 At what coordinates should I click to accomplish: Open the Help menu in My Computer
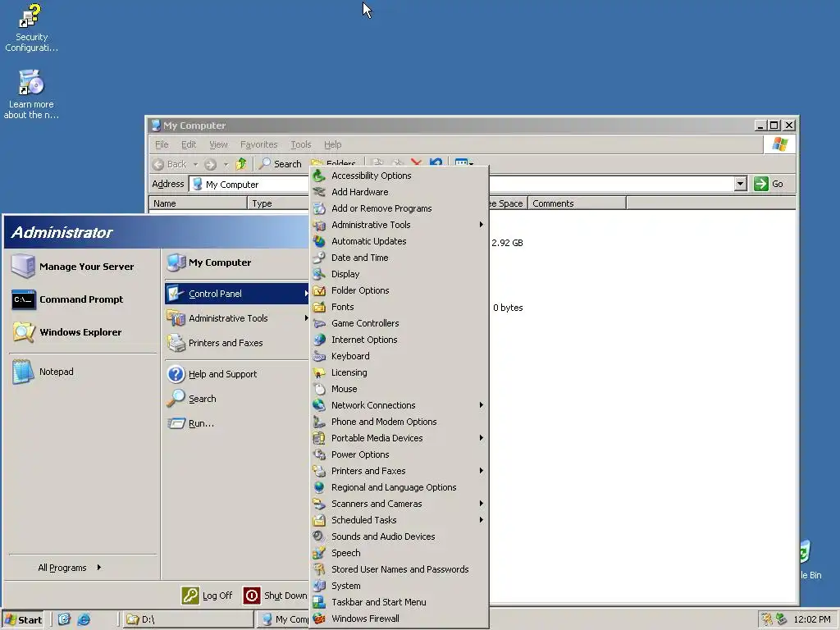point(333,144)
